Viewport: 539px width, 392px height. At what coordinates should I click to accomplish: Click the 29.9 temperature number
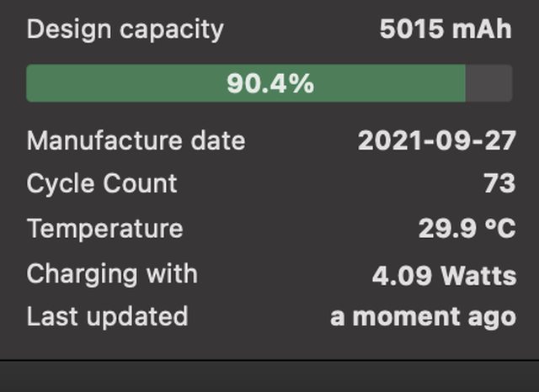click(x=445, y=229)
